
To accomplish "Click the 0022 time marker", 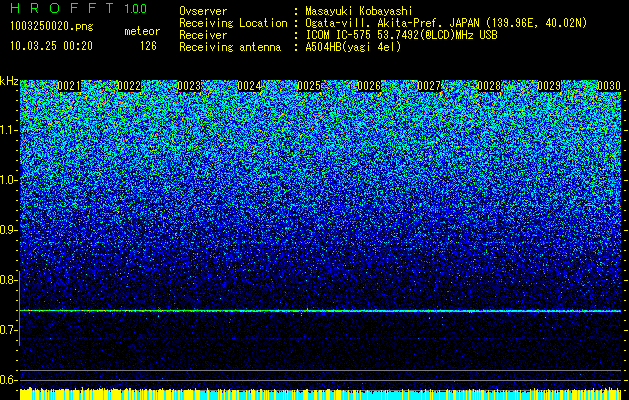I will 129,86.
